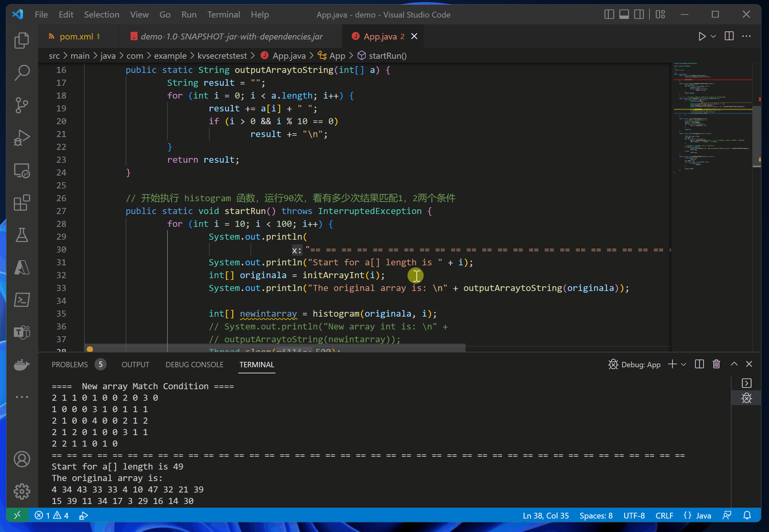The height and width of the screenshot is (532, 769).
Task: Expand the new terminal launch profile dropdown
Action: [684, 365]
